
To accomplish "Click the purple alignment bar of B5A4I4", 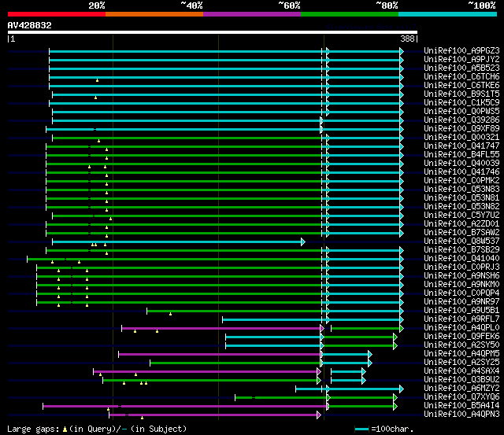I will coord(185,407).
